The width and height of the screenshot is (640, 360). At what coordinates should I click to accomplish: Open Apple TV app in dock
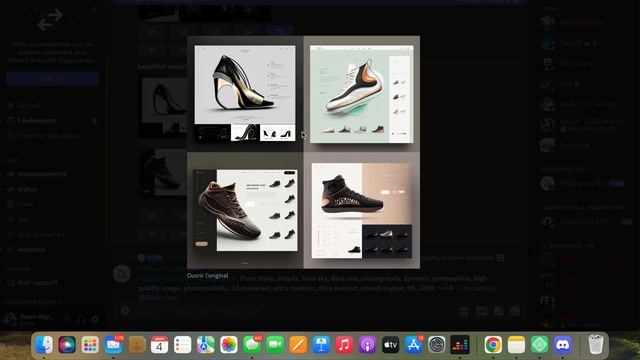pyautogui.click(x=390, y=345)
